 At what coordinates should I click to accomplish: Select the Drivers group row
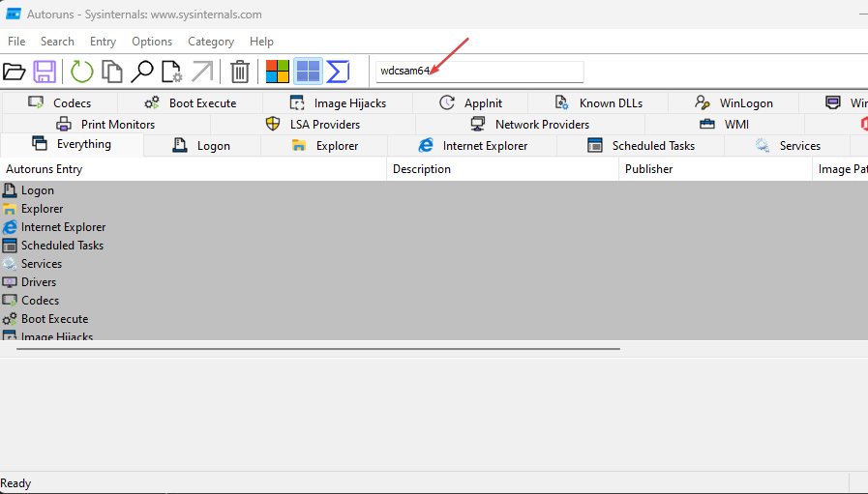pyautogui.click(x=434, y=281)
